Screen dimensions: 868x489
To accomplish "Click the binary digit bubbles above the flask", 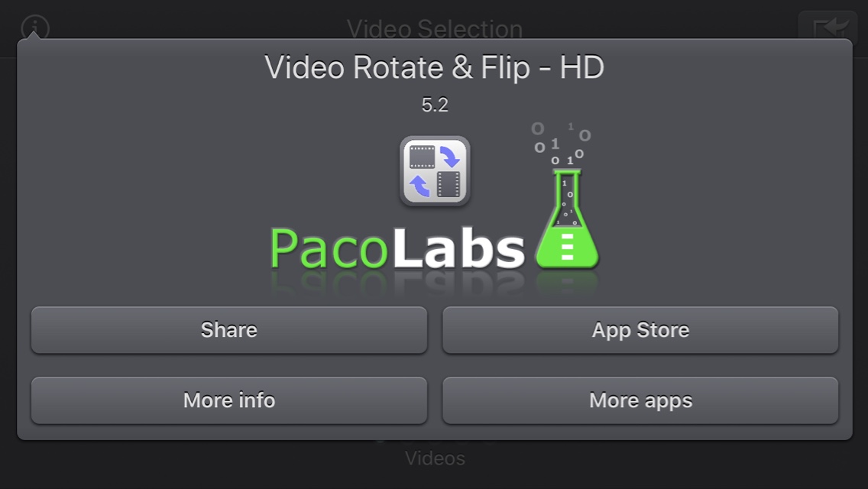I will [x=561, y=144].
